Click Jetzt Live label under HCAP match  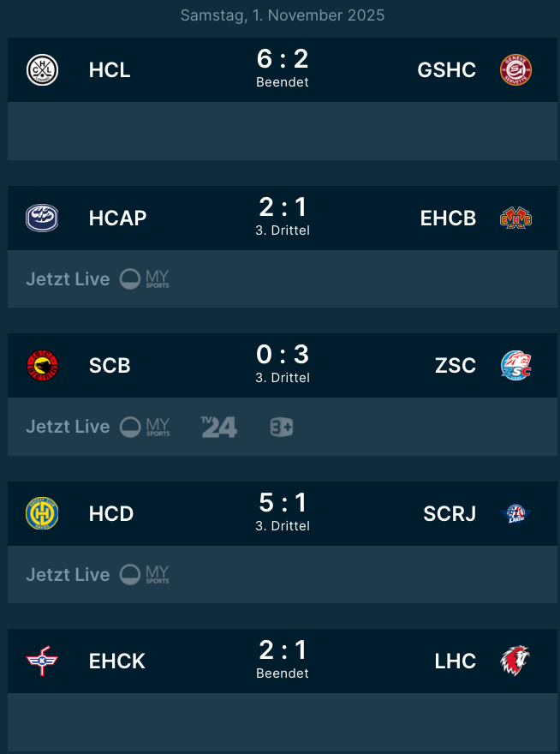(68, 278)
